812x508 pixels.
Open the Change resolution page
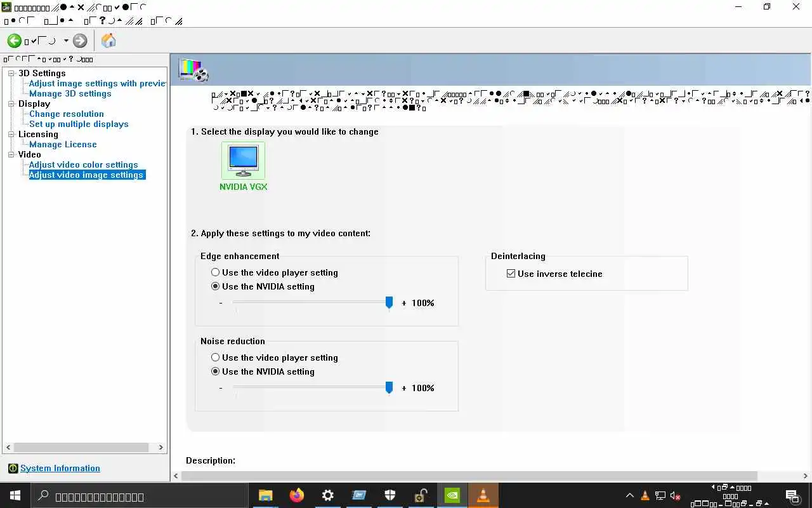pyautogui.click(x=67, y=114)
